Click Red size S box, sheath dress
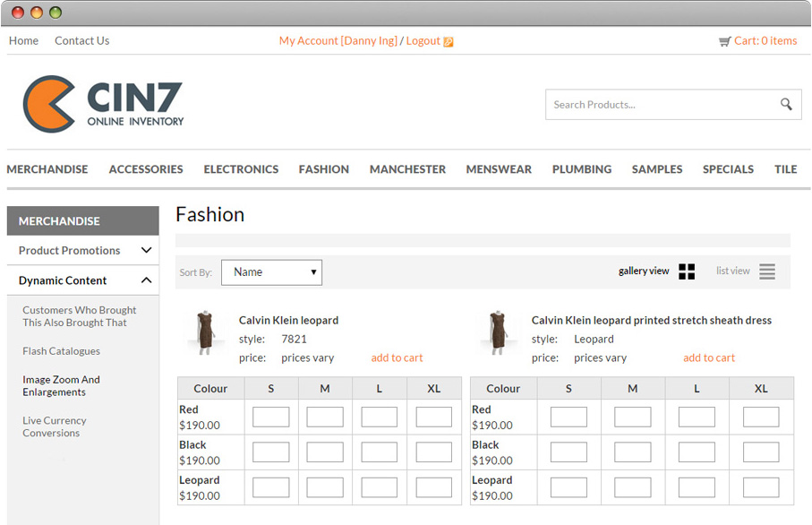812x525 pixels. click(x=568, y=417)
